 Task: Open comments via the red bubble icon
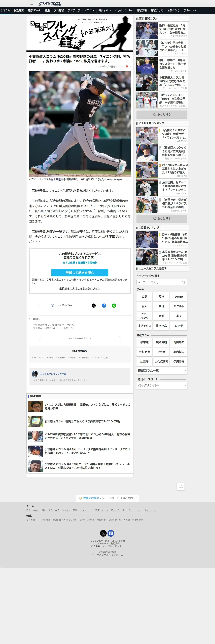click(x=127, y=67)
